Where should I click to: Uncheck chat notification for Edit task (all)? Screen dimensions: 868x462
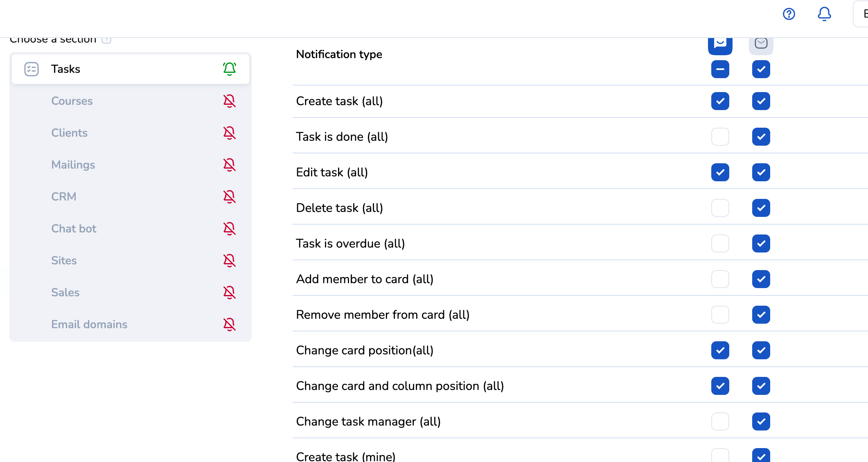[x=720, y=172]
